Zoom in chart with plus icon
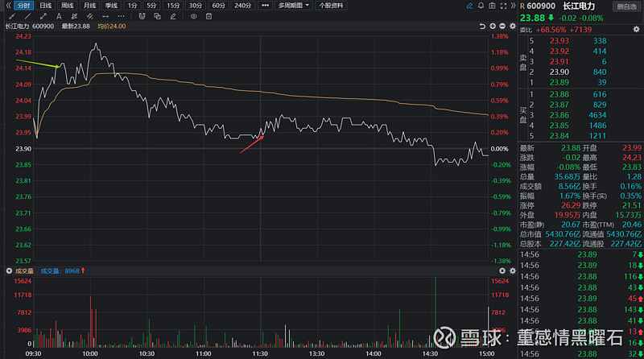The height and width of the screenshot is (359, 644). click(x=493, y=27)
